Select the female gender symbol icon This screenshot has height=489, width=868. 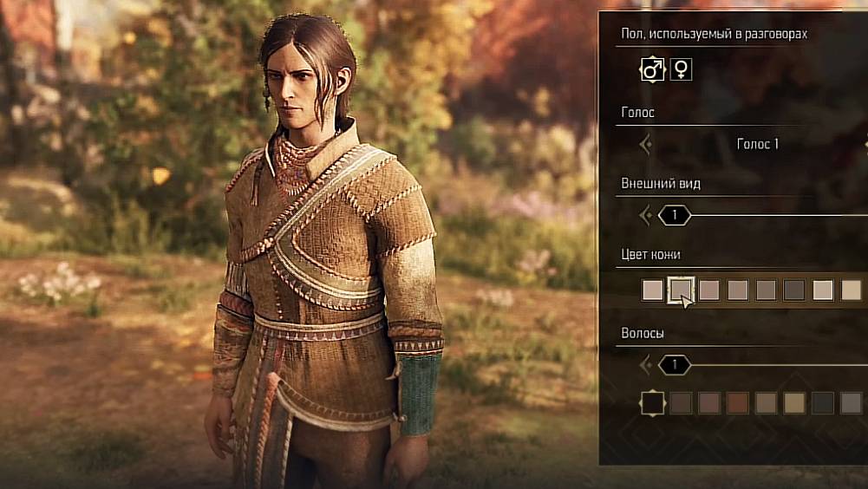(681, 69)
